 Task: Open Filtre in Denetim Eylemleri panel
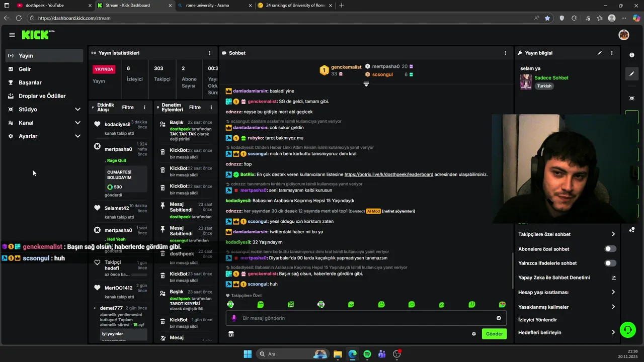pyautogui.click(x=195, y=107)
